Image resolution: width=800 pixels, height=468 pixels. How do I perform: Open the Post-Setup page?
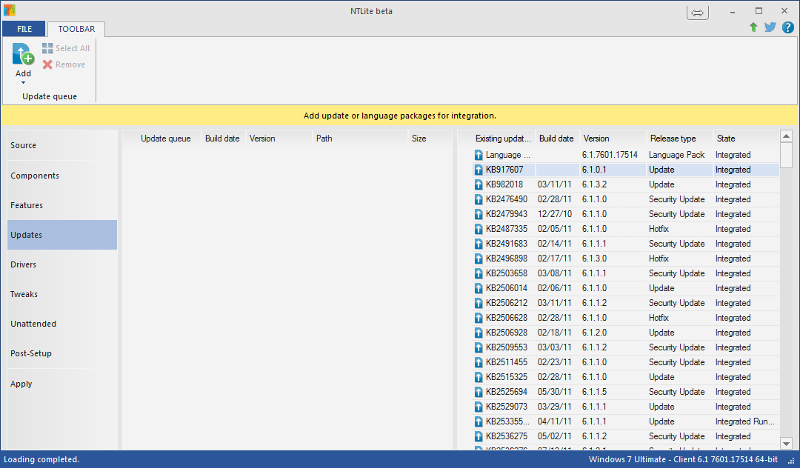point(62,353)
